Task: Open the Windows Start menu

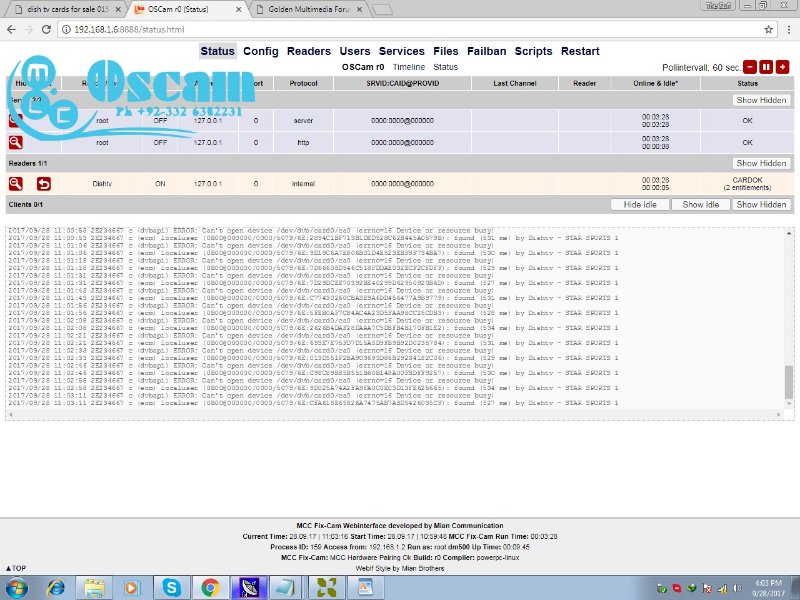Action: (16, 588)
